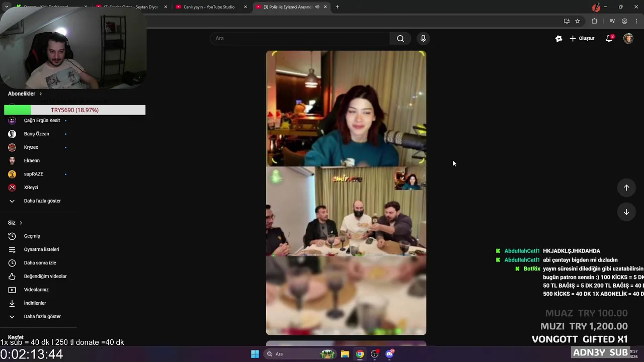Viewport: 644px width, 362px height.
Task: Click the thumbs-up liked videos icon
Action: 12,276
